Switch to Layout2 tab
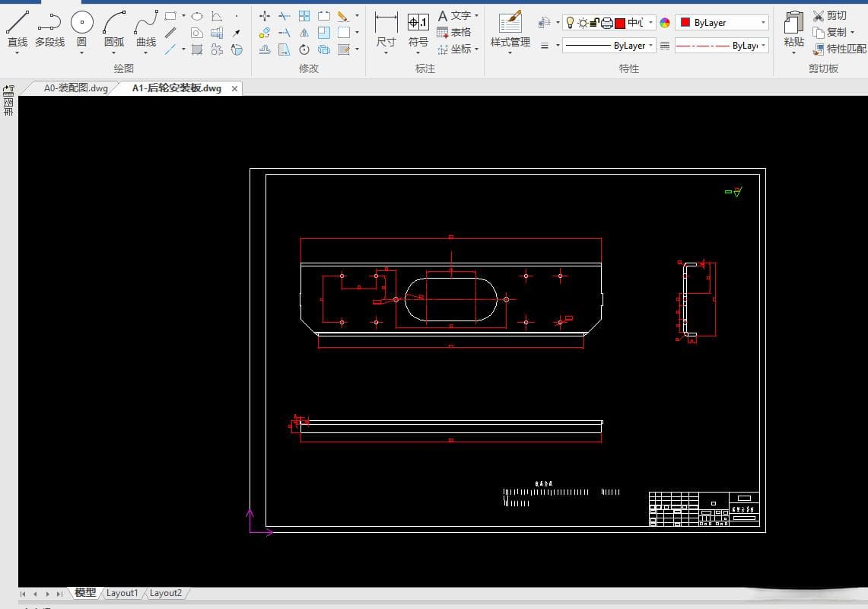The height and width of the screenshot is (609, 868). [166, 593]
